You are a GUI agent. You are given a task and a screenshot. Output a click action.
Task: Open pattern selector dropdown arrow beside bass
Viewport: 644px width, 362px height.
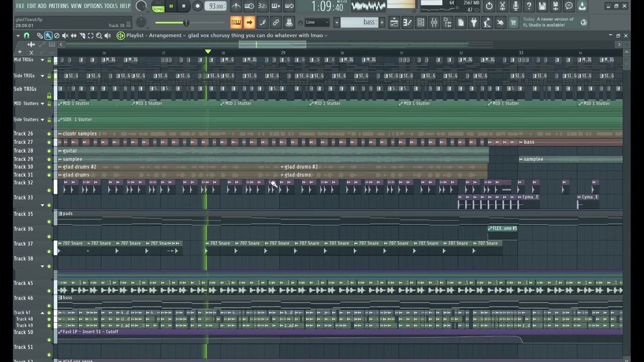click(x=337, y=22)
